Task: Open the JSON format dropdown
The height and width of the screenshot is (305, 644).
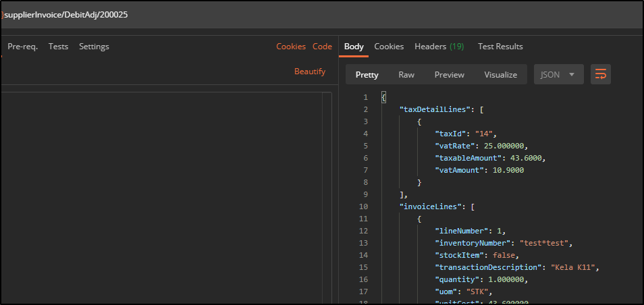Action: [558, 75]
